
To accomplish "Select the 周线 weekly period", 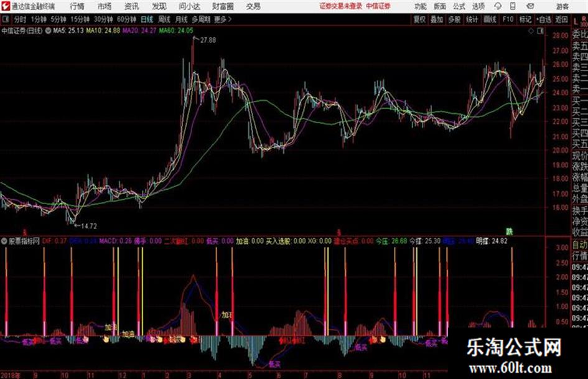I will (x=164, y=19).
